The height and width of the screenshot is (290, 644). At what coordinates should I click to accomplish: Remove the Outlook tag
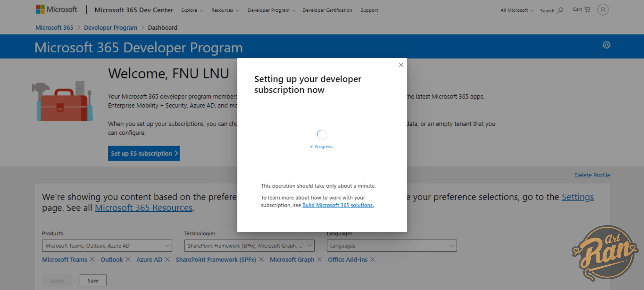(128, 259)
